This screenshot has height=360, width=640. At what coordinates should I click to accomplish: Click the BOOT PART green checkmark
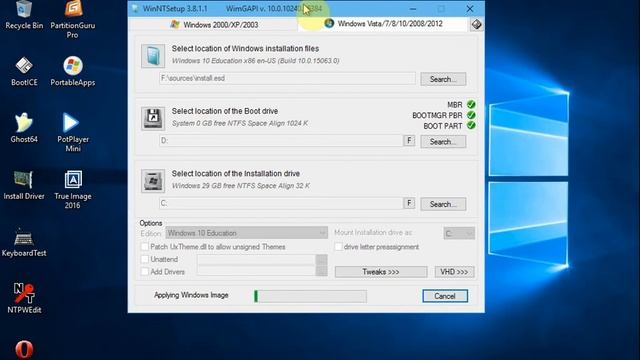[x=471, y=125]
